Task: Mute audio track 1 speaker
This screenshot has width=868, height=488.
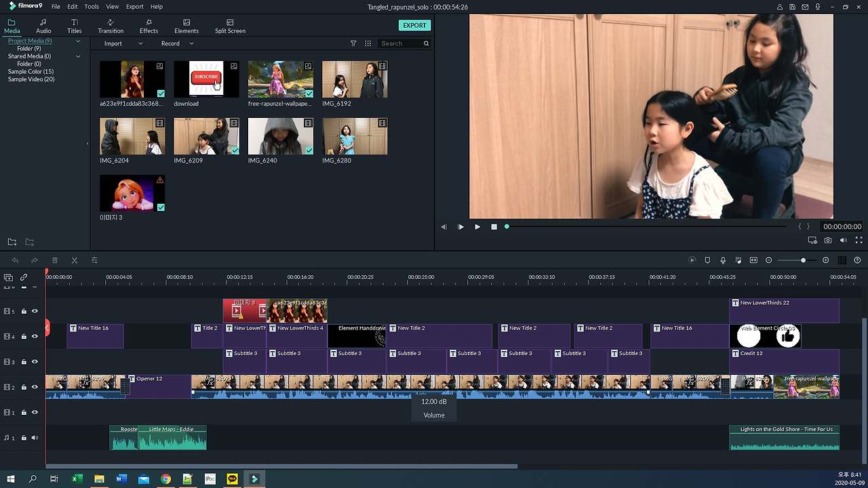Action: (x=35, y=438)
